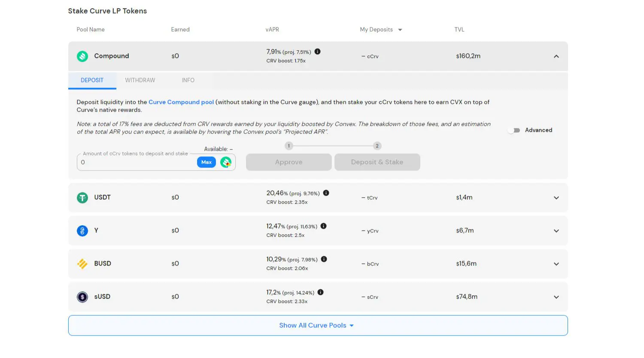Click info icon beside USDT vAPR
Image resolution: width=644 pixels, height=358 pixels.
tap(326, 193)
